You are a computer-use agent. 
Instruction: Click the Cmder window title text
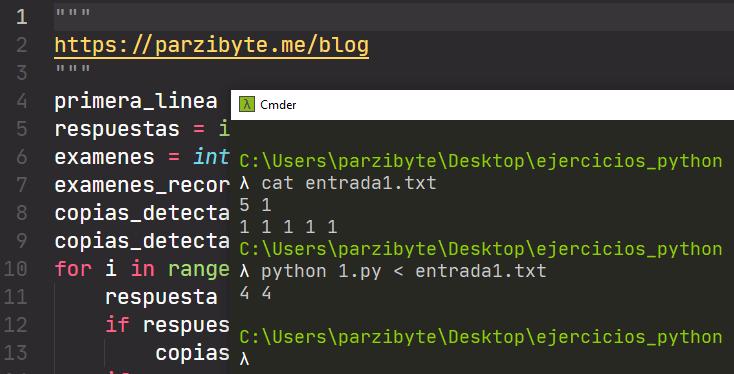pyautogui.click(x=278, y=105)
